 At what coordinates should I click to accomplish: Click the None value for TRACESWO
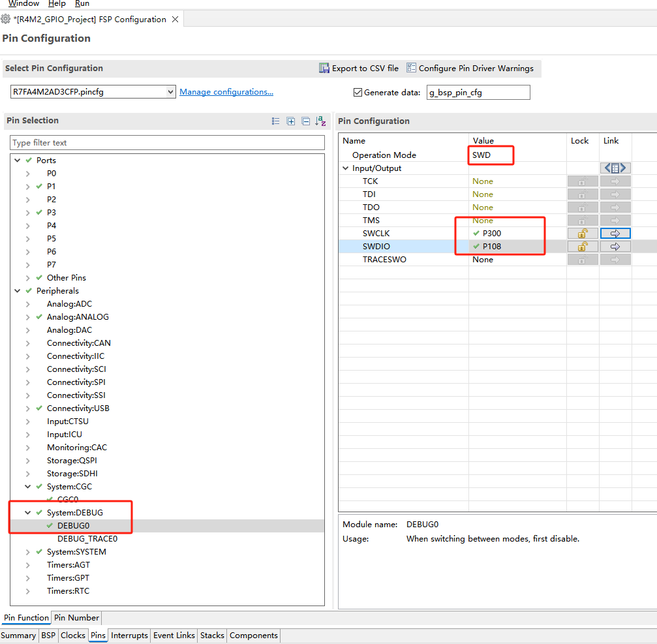pos(483,259)
